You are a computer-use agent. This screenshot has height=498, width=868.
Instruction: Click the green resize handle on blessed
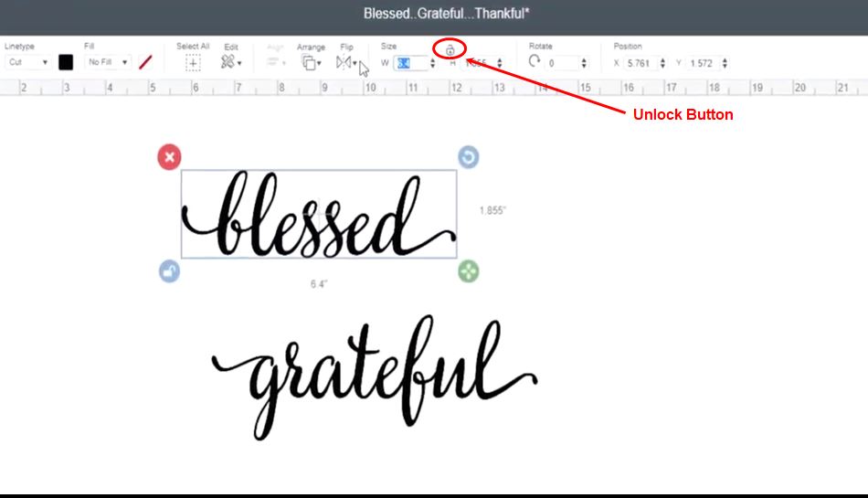pos(469,271)
